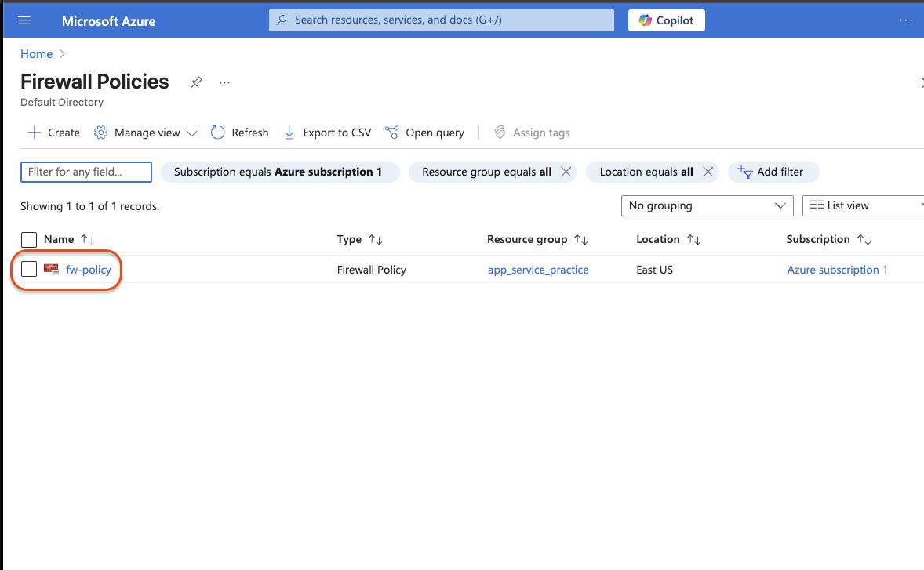Open the hamburger portal menu
The height and width of the screenshot is (570, 924).
[24, 20]
